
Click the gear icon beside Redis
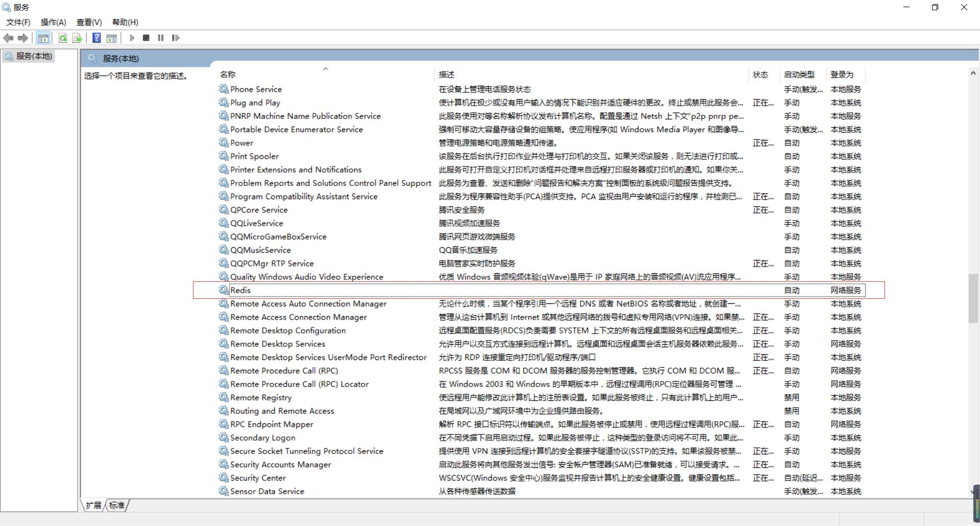tap(224, 290)
